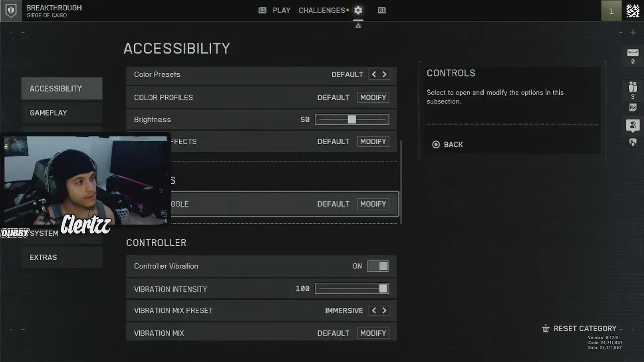Screen dimensions: 644x362
Task: Select previous Color Presets option arrow
Action: 374,74
